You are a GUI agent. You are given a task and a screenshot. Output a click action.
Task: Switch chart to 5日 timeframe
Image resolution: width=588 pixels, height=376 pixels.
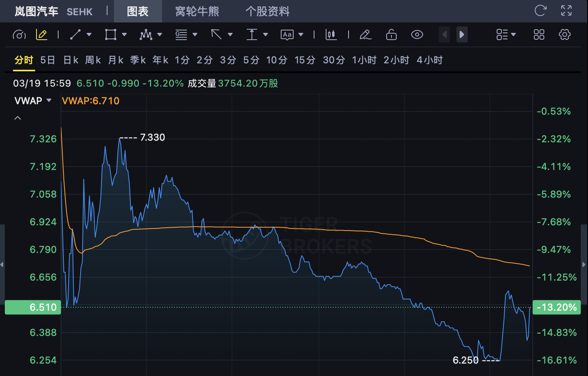(47, 60)
